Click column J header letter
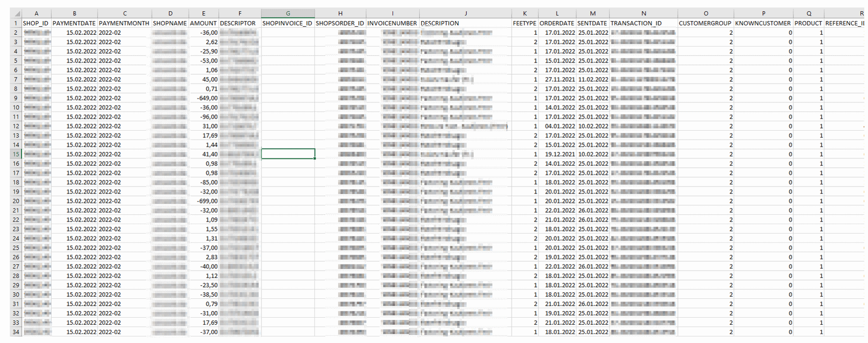868x343 pixels. coord(465,14)
